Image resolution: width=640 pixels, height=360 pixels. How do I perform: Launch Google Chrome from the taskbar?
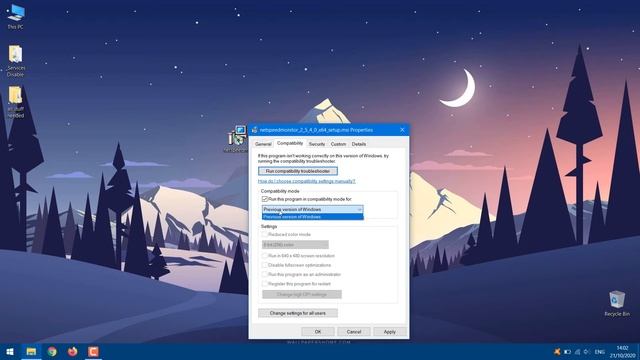pyautogui.click(x=52, y=351)
